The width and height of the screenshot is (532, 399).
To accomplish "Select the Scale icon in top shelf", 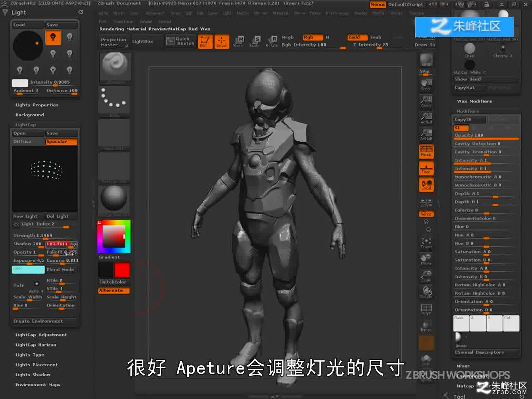I will pos(254,42).
